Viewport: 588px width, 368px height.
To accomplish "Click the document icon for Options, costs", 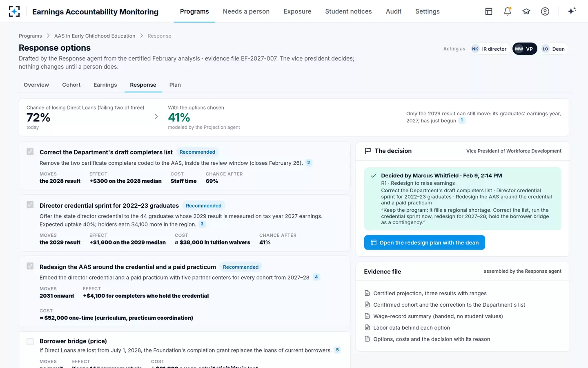I will (x=367, y=339).
